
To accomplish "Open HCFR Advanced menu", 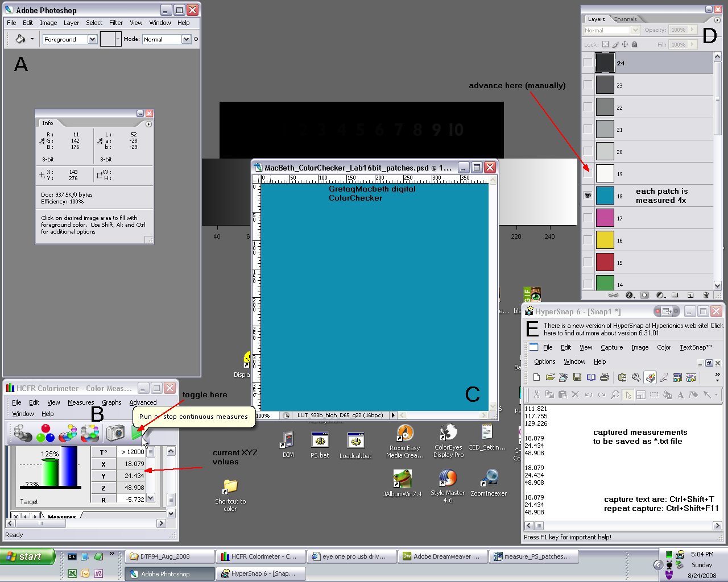I will [x=143, y=402].
